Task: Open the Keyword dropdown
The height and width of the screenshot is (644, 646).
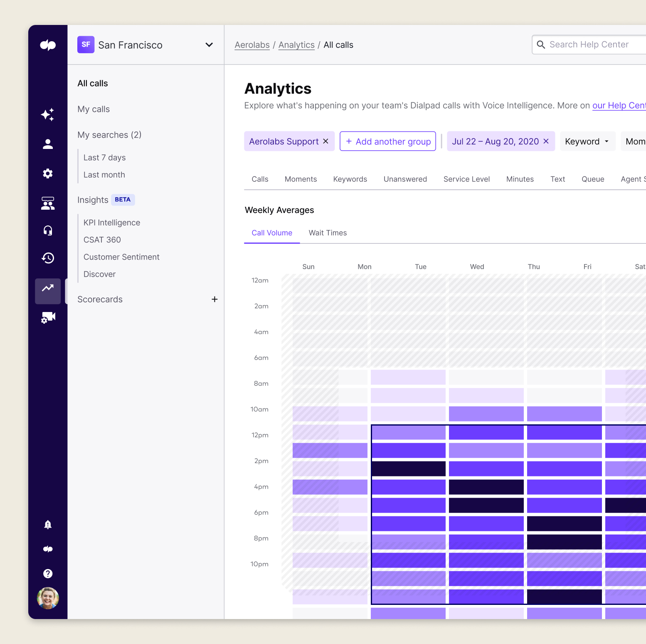Action: coord(587,141)
